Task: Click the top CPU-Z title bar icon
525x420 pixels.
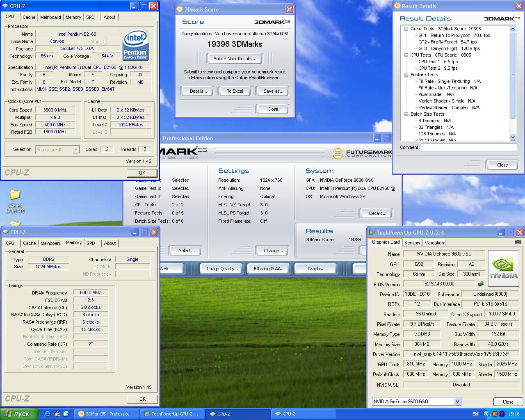Action: [x=5, y=6]
